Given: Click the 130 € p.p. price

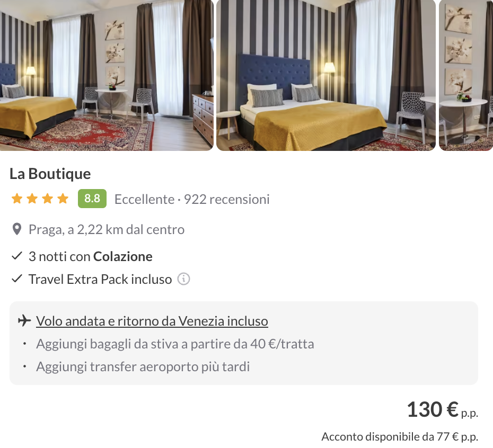Looking at the screenshot, I should pyautogui.click(x=443, y=410).
